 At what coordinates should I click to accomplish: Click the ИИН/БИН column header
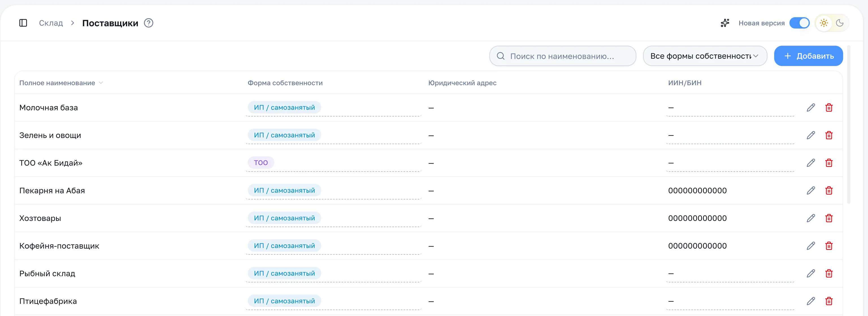click(685, 83)
